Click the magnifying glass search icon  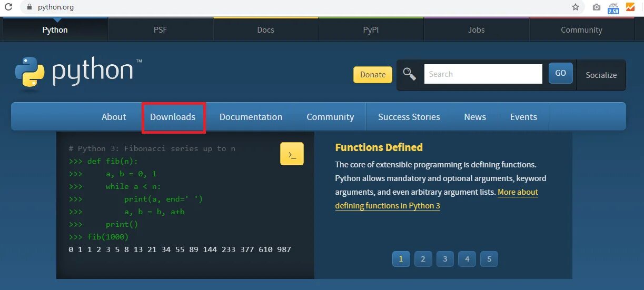click(410, 74)
